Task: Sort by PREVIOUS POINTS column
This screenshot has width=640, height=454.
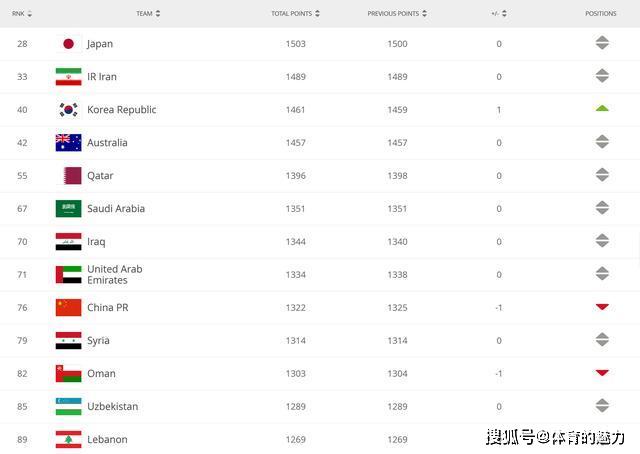Action: (397, 14)
